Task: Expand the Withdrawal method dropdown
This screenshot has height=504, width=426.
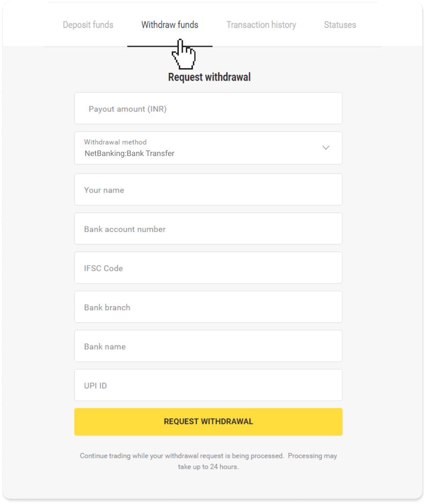Action: click(x=208, y=148)
